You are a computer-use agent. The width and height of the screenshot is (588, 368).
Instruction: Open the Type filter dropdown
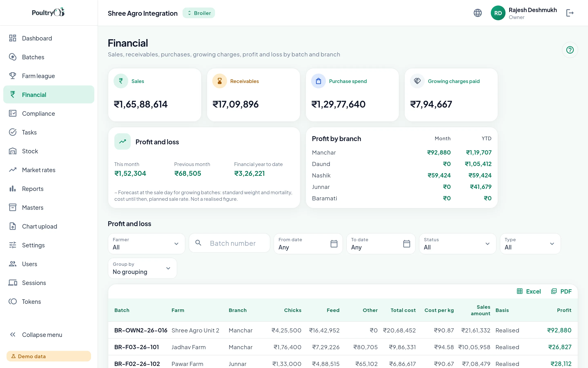530,244
